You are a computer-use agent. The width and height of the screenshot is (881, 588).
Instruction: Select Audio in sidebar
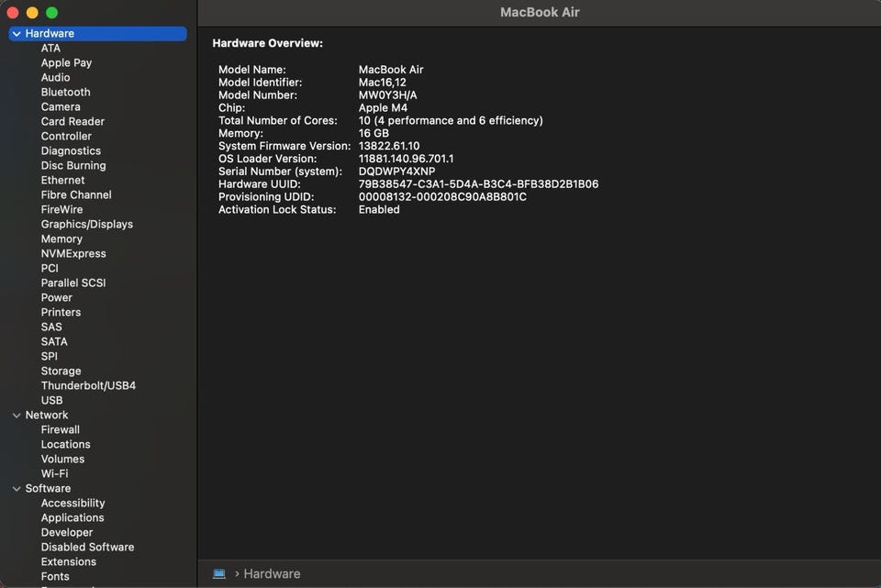click(56, 77)
